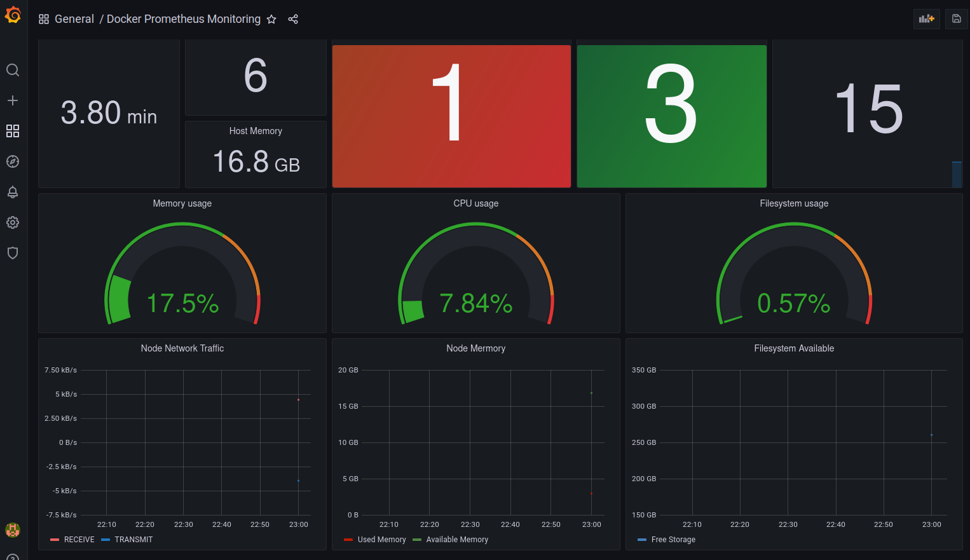
Task: Share the dashboard using share icon
Action: point(293,19)
